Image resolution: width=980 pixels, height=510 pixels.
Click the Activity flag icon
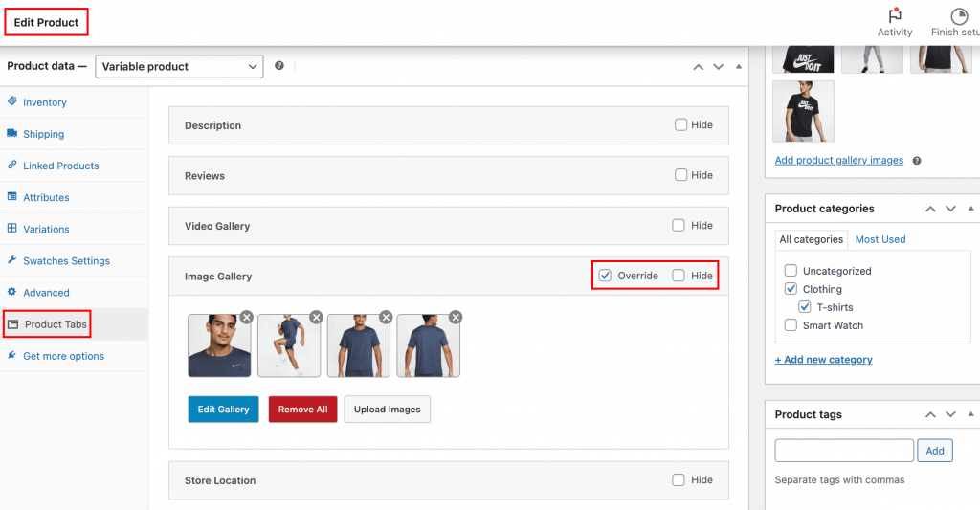click(894, 16)
